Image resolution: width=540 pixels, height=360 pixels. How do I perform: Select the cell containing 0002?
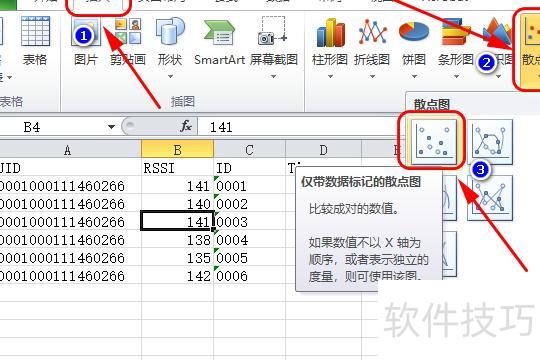tap(250, 204)
